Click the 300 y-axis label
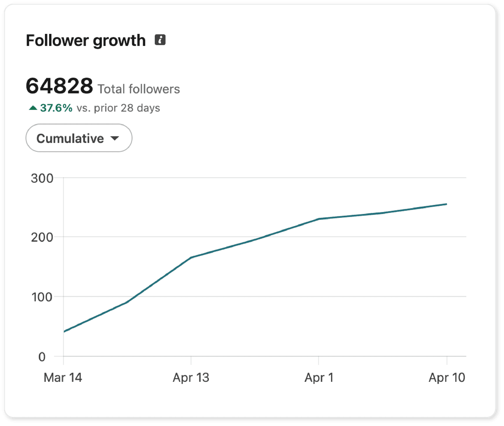 coord(42,178)
